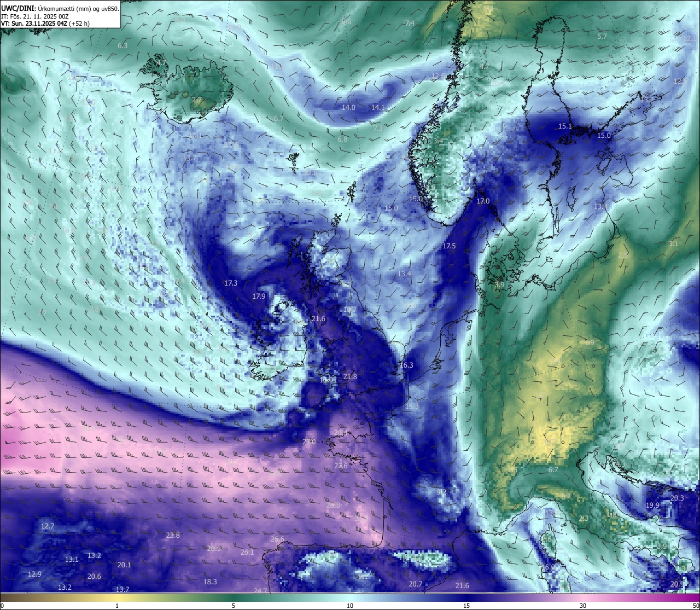This screenshot has height=610, width=700.
Task: Click the 6.3 value northwest of Iceland
Action: tap(122, 45)
